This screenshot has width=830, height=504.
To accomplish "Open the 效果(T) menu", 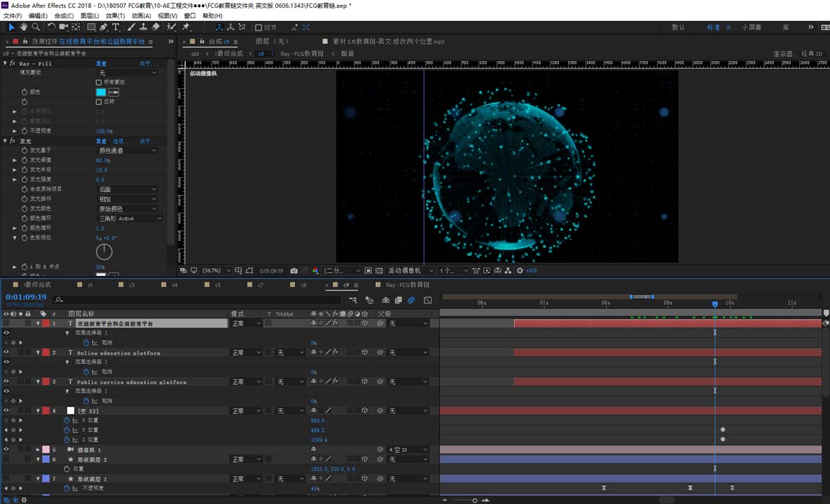I will click(115, 15).
